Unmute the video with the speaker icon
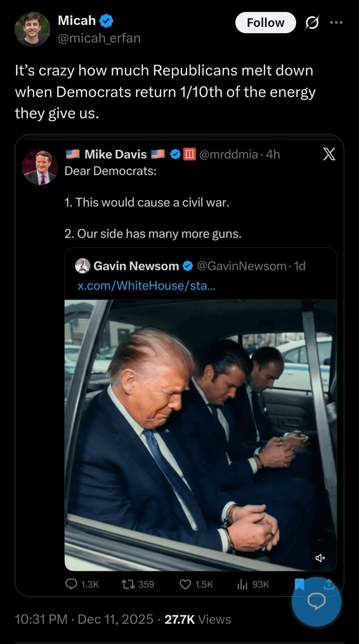 coord(320,558)
